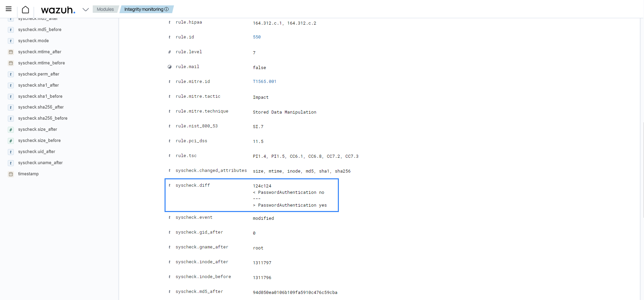644x300 pixels.
Task: Open the hamburger navigation menu
Action: (x=9, y=9)
